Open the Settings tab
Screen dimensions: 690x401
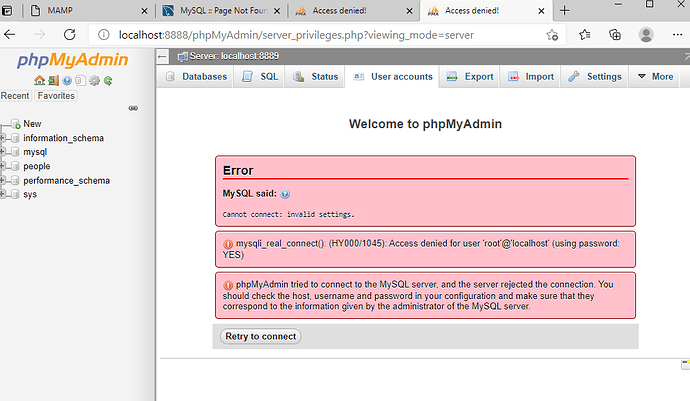click(595, 77)
